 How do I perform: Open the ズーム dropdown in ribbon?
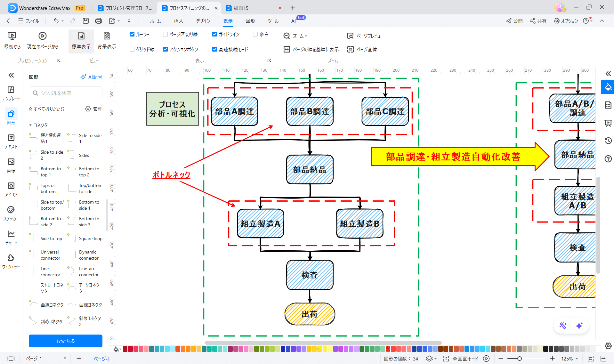pos(295,36)
